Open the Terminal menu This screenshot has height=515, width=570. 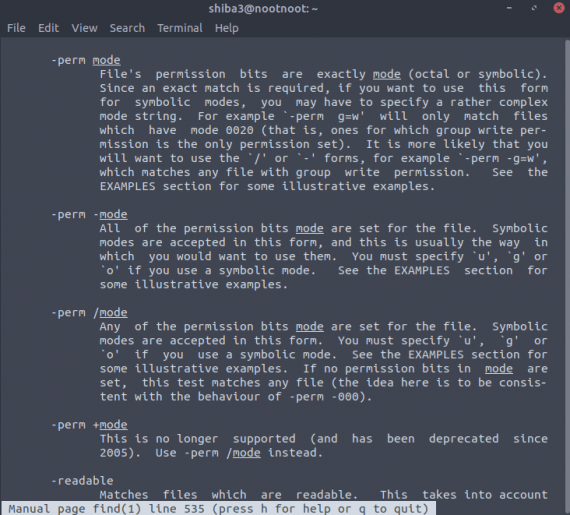180,28
